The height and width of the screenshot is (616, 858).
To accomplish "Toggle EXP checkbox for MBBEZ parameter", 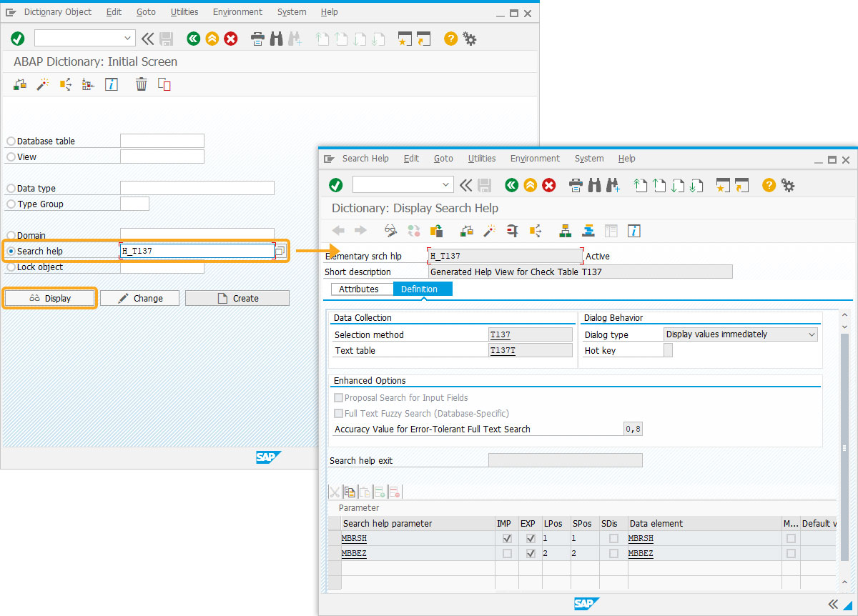I will (531, 554).
